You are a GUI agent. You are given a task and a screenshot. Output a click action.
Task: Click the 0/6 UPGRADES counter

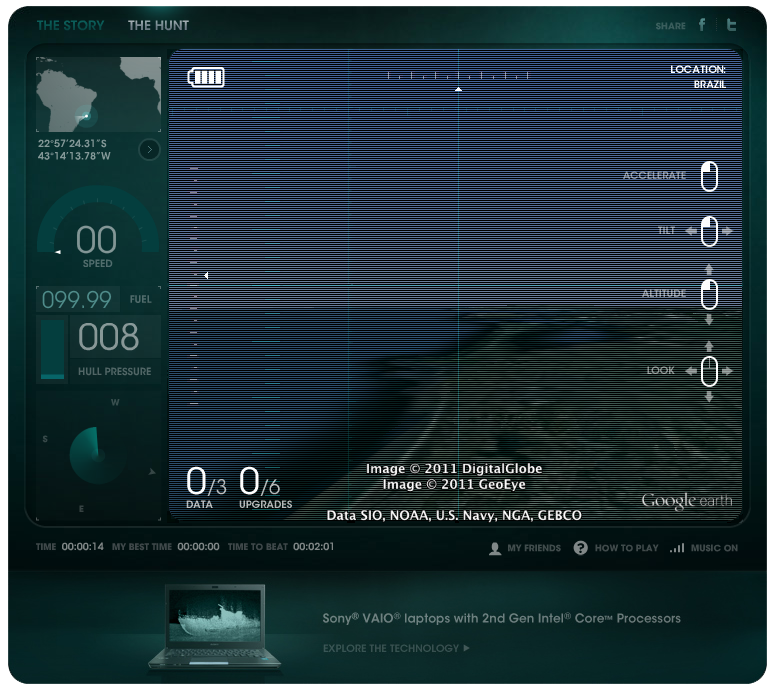(265, 487)
